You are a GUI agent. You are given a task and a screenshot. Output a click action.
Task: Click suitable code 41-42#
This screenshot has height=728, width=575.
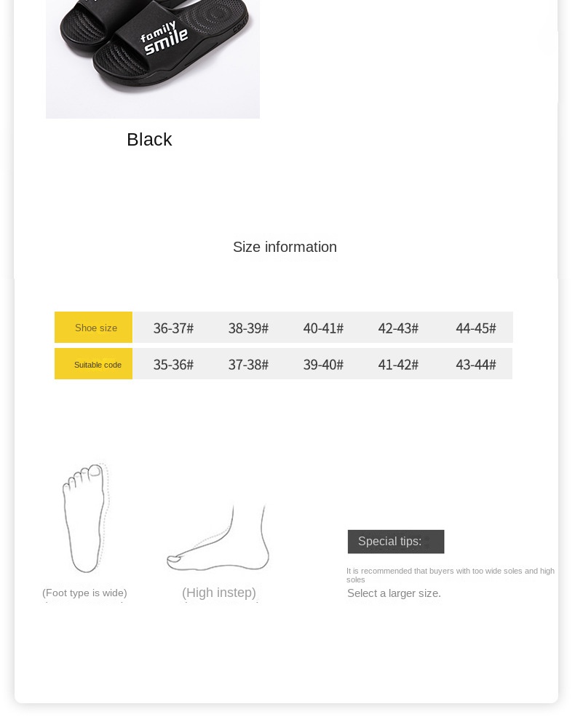(x=398, y=365)
